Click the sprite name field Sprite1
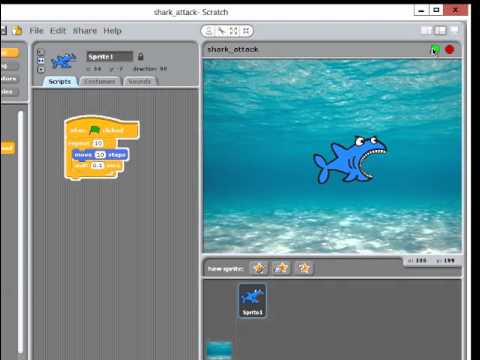Screen dimensions: 480x360 click(109, 57)
